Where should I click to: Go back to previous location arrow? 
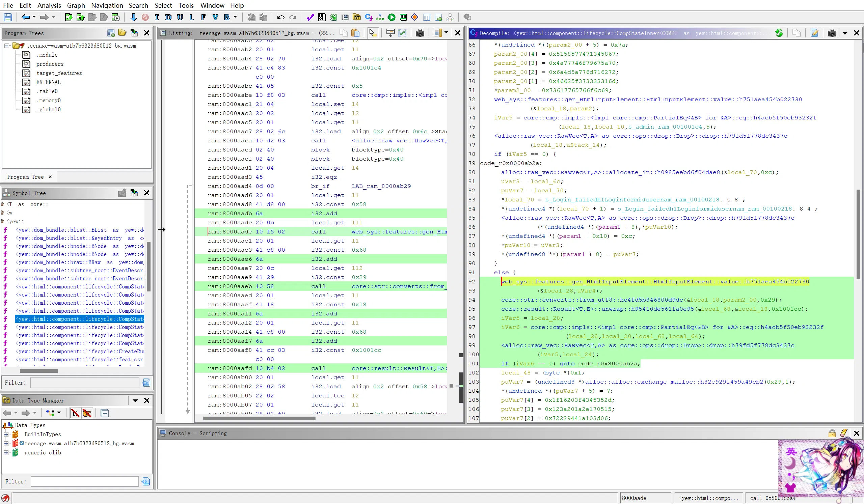[x=25, y=17]
